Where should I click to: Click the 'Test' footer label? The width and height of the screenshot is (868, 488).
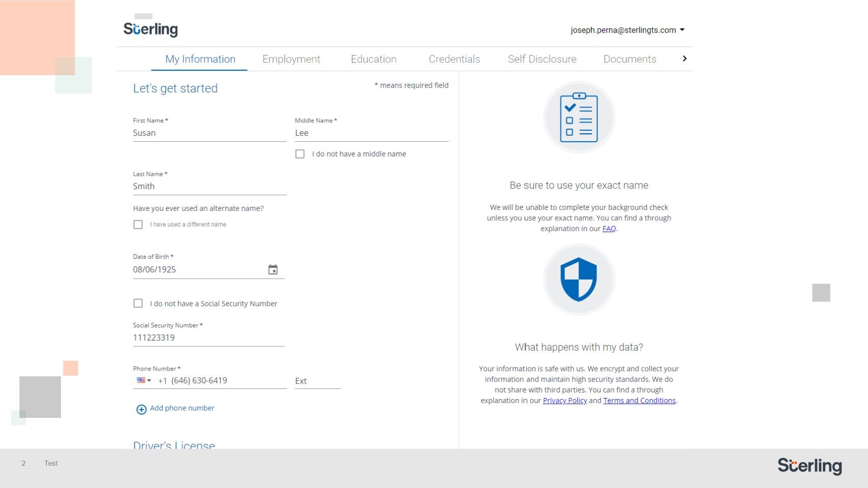coord(51,463)
